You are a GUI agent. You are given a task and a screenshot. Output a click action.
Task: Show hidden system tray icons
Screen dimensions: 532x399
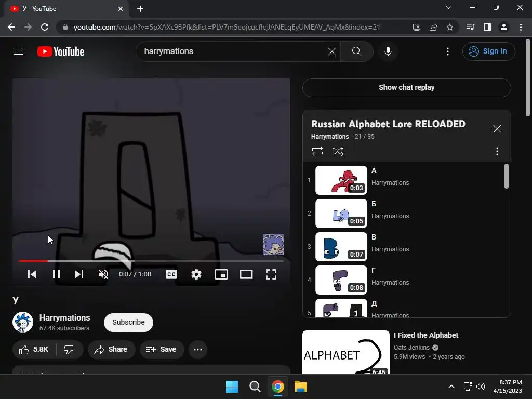[x=451, y=387]
